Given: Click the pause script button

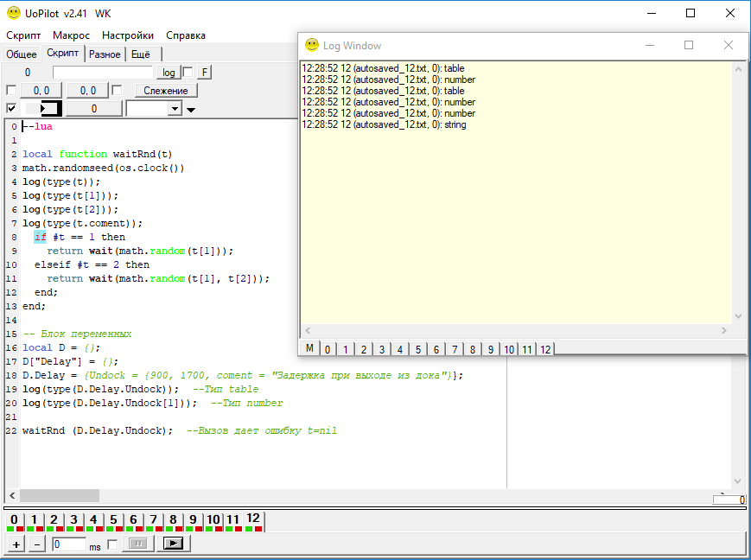Looking at the screenshot, I should (x=137, y=544).
